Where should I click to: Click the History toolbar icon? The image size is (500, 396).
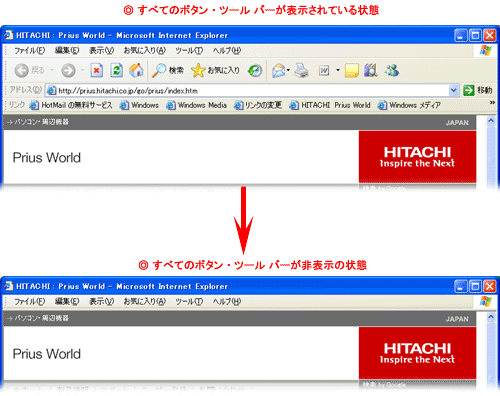(x=255, y=70)
